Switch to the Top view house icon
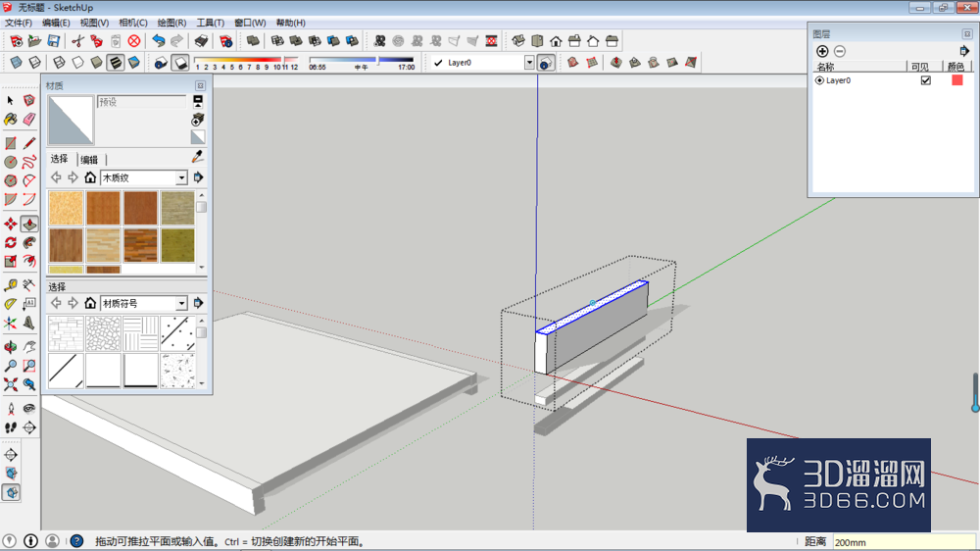 537,41
